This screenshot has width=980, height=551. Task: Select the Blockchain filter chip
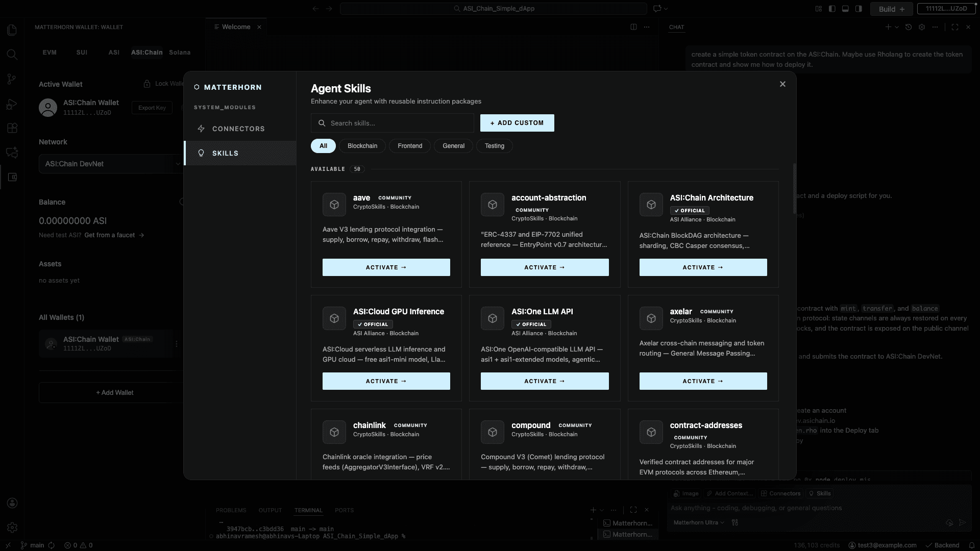pyautogui.click(x=362, y=146)
